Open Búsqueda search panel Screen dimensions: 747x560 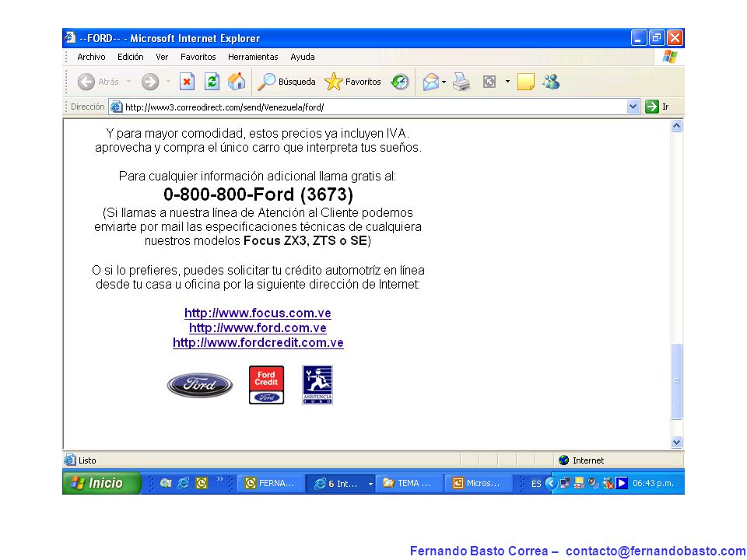click(286, 82)
